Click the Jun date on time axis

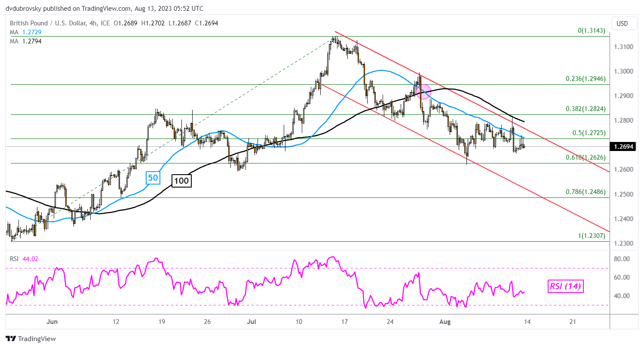pos(52,322)
